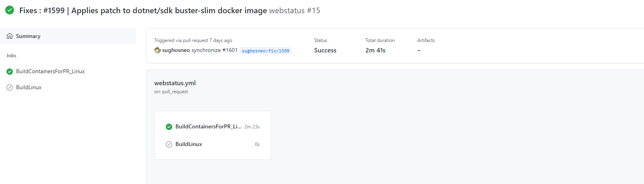The height and width of the screenshot is (184, 644).
Task: Click the sughosneo:fix/1599 branch label
Action: (266, 51)
